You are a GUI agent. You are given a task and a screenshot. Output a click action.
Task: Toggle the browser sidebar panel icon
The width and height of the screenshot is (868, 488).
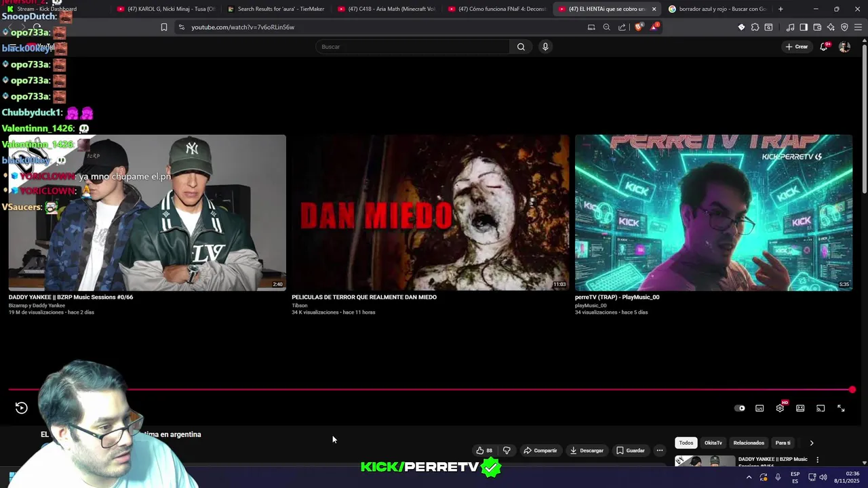tap(804, 27)
